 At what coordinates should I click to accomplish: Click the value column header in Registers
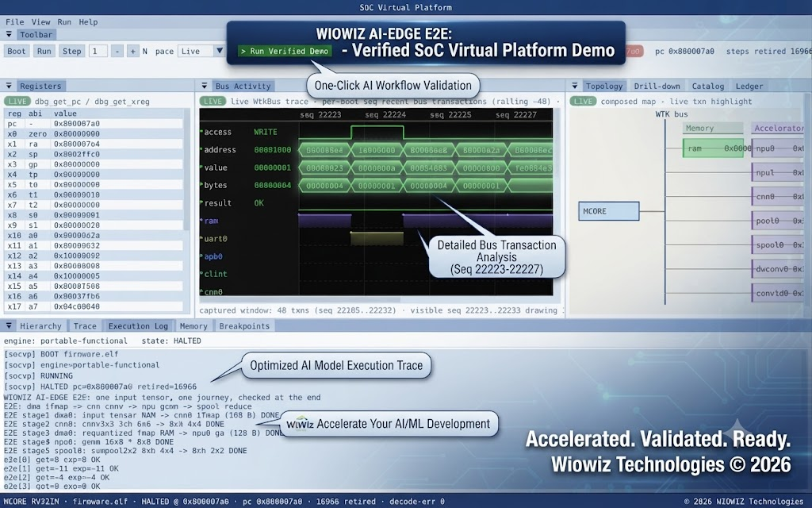coord(65,114)
